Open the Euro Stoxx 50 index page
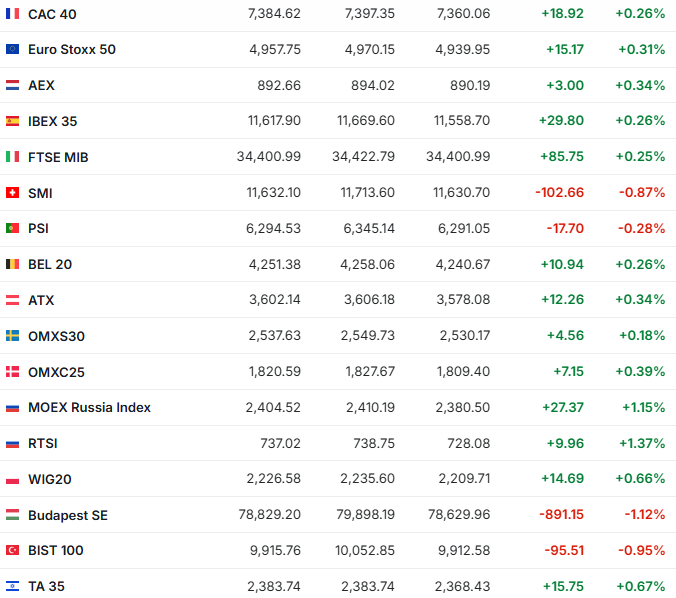The image size is (676, 598). (72, 49)
